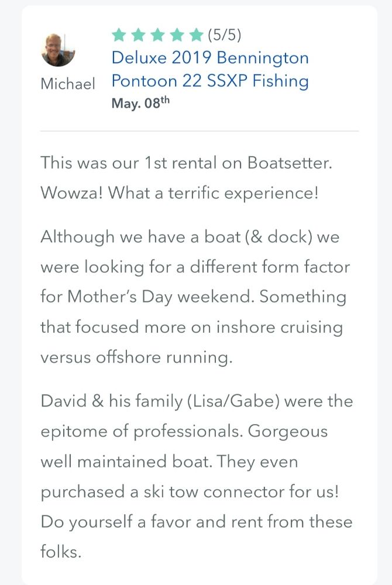Click the 'versus offshore running' line
The height and width of the screenshot is (585, 392).
(136, 357)
